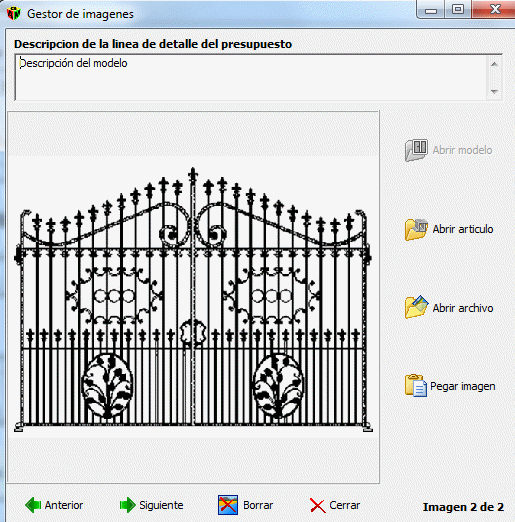Click the green Siguiente arrow icon

pyautogui.click(x=128, y=505)
